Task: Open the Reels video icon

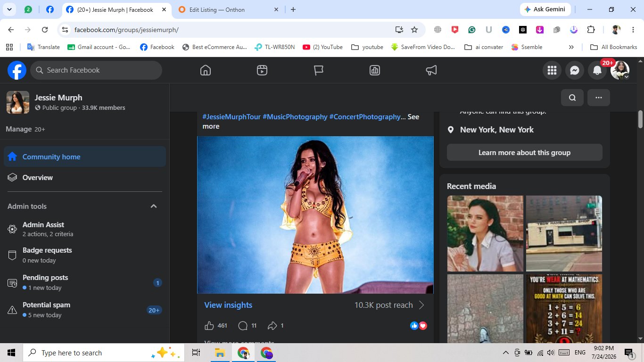Action: 262,70
